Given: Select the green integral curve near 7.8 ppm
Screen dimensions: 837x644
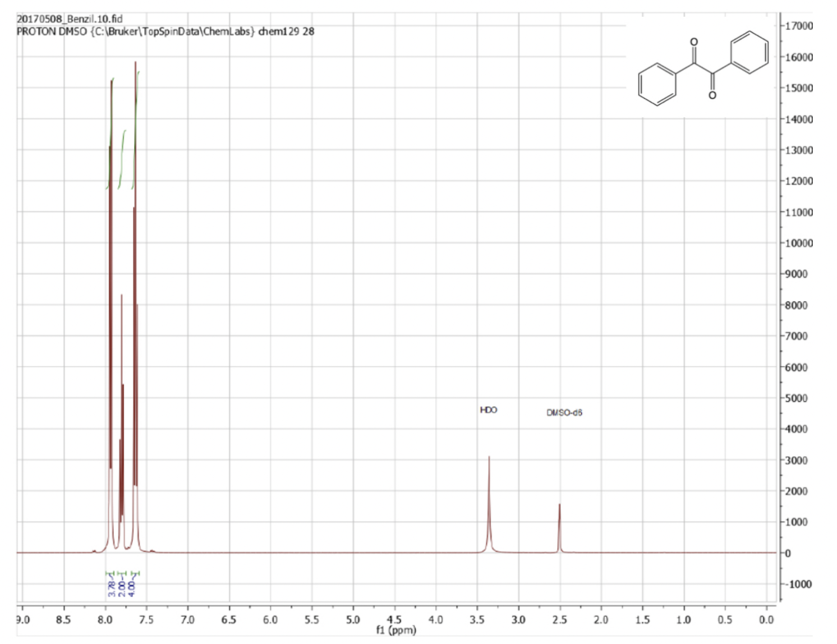Looking at the screenshot, I should click(x=123, y=157).
